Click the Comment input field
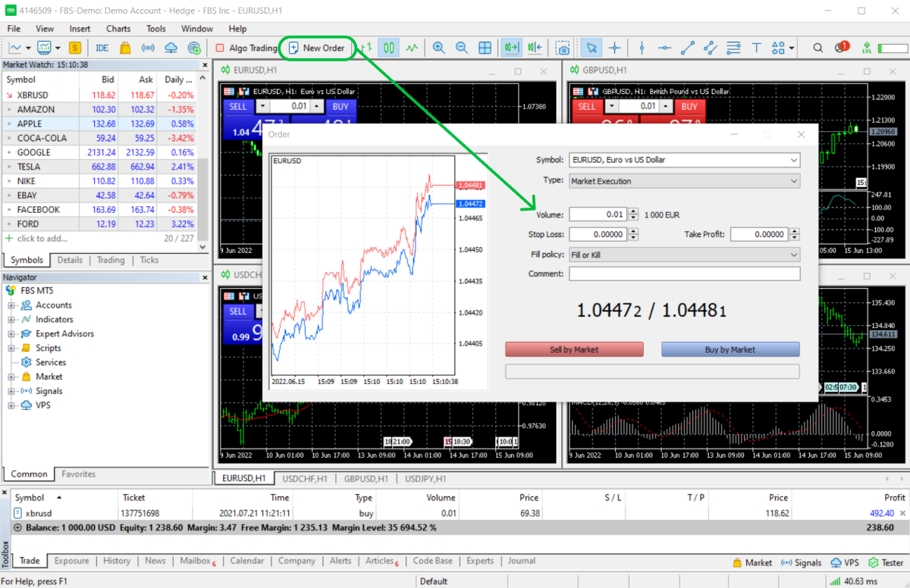The width and height of the screenshot is (910, 588). pos(684,274)
